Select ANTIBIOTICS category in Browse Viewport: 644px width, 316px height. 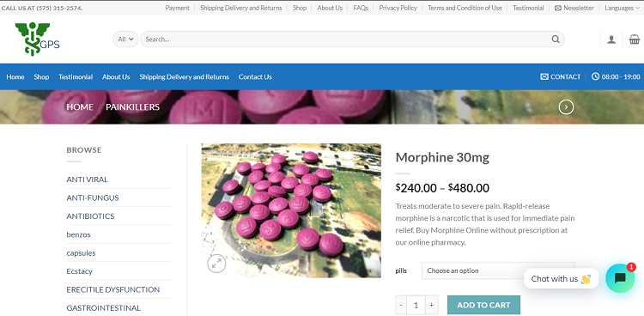pos(90,216)
